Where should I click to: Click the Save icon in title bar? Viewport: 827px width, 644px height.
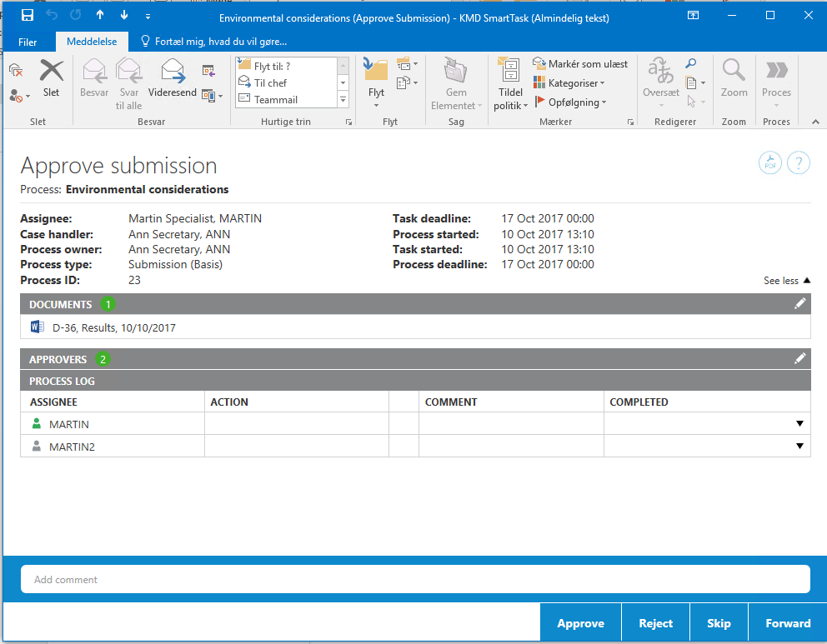[x=28, y=16]
